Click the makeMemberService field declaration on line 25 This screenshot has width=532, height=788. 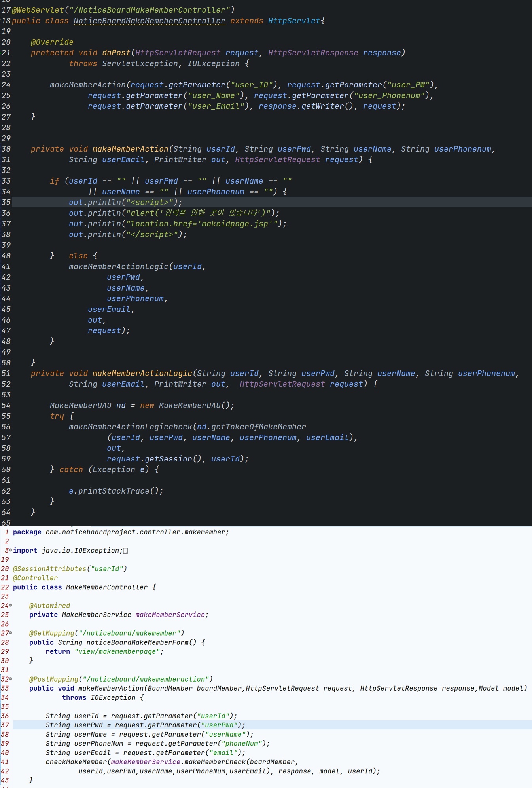pos(119,615)
